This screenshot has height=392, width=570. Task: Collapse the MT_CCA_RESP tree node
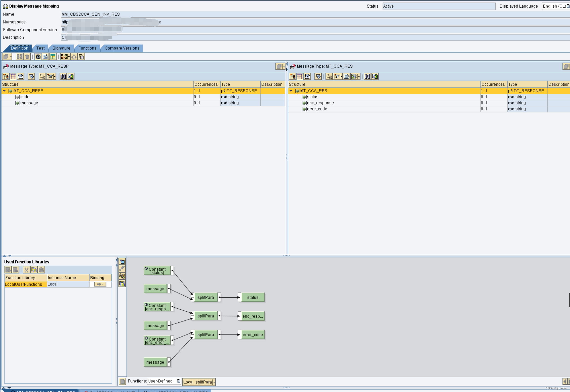click(4, 91)
